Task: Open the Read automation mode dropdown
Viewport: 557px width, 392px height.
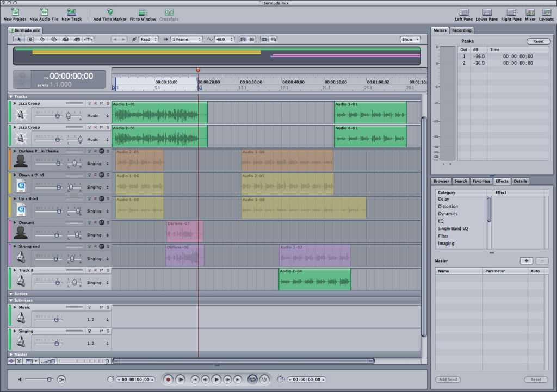Action: tap(148, 39)
